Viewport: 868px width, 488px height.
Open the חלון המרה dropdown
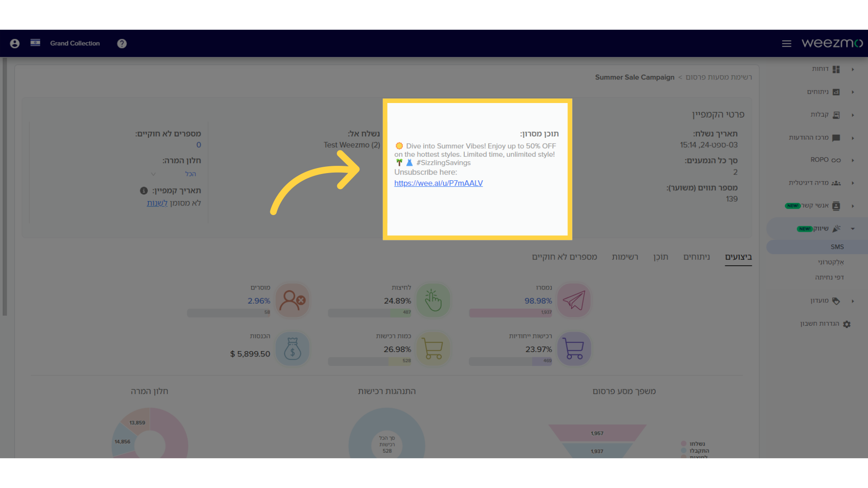175,174
